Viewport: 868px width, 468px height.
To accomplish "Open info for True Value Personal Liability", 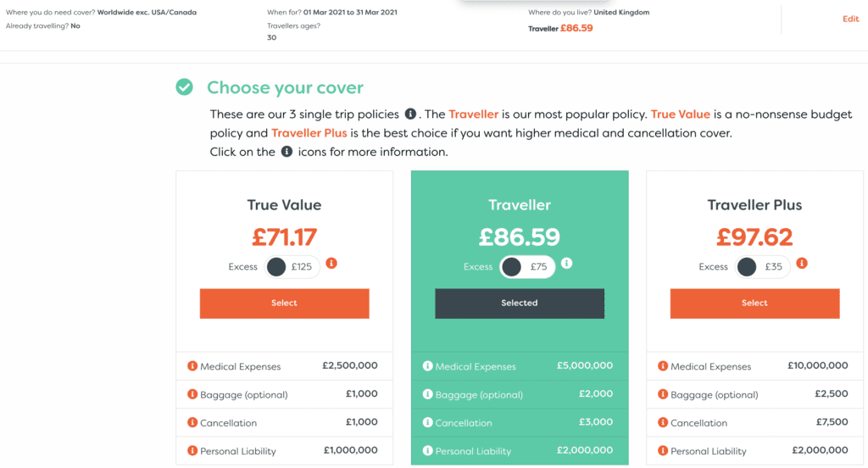I will point(192,450).
